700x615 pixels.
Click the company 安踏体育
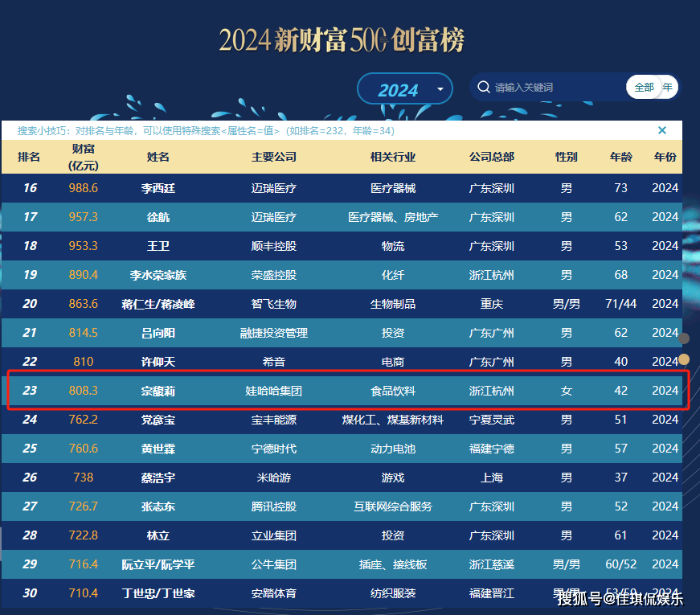274,593
